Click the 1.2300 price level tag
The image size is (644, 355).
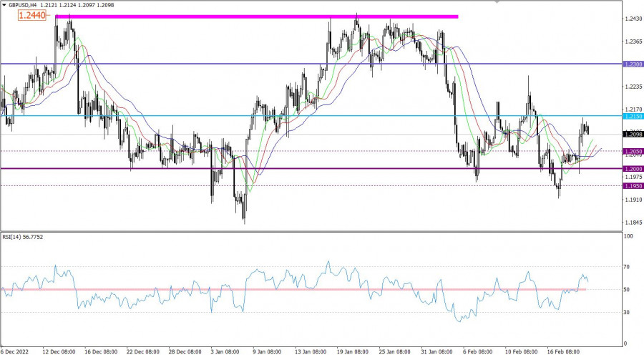633,64
